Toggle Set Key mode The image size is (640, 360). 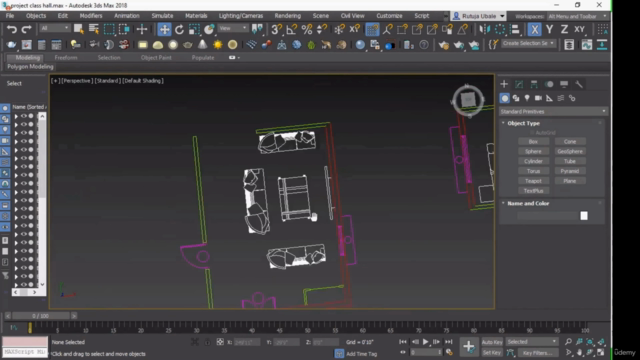click(x=492, y=353)
